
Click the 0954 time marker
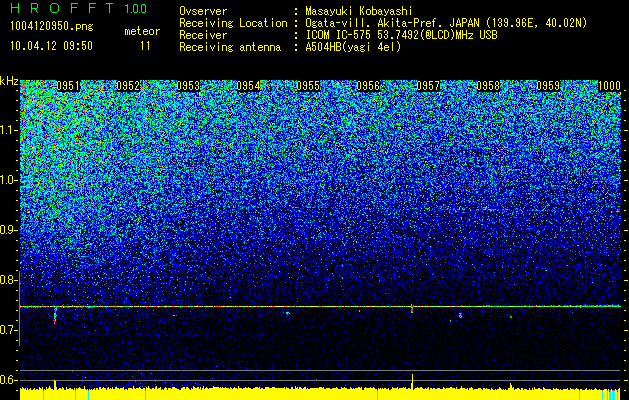(248, 86)
